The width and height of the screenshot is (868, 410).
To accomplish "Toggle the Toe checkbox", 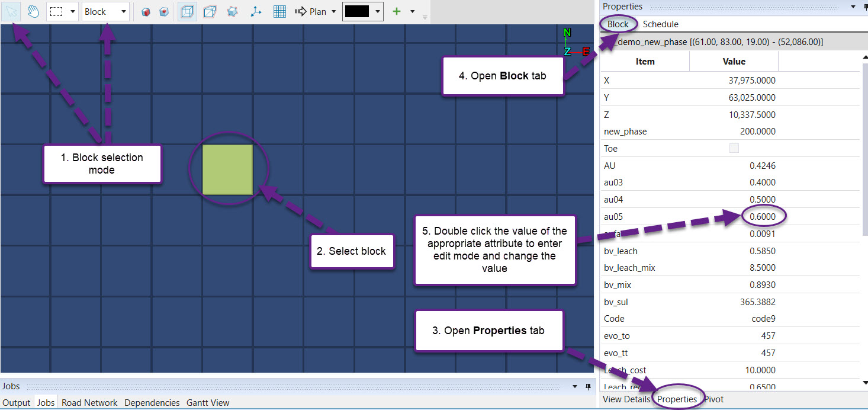I will point(734,149).
